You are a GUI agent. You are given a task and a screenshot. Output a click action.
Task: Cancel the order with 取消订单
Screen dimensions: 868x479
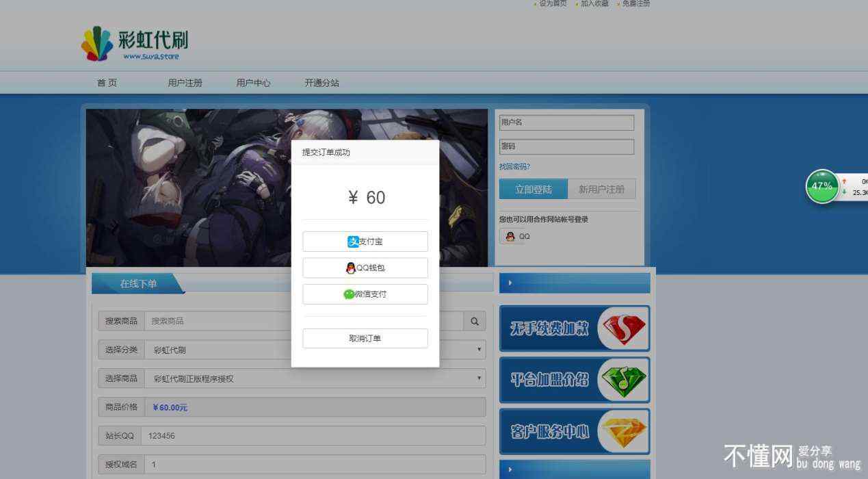pos(365,339)
